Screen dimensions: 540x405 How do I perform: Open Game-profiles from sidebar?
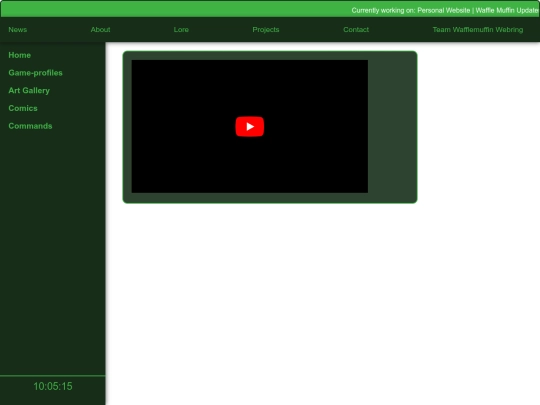click(x=35, y=73)
